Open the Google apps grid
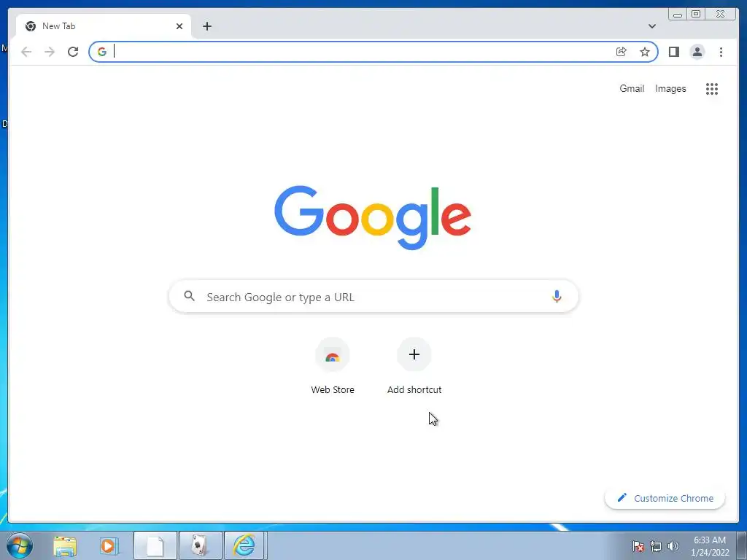Image resolution: width=747 pixels, height=560 pixels. [x=712, y=88]
